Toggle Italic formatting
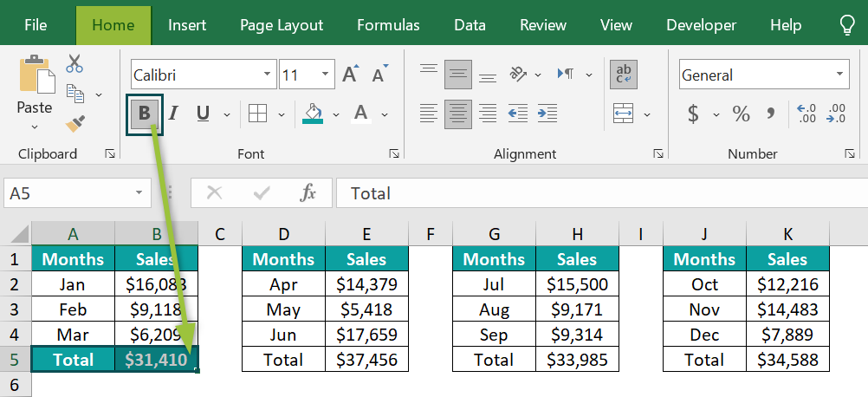Image resolution: width=868 pixels, height=397 pixels. pyautogui.click(x=173, y=114)
